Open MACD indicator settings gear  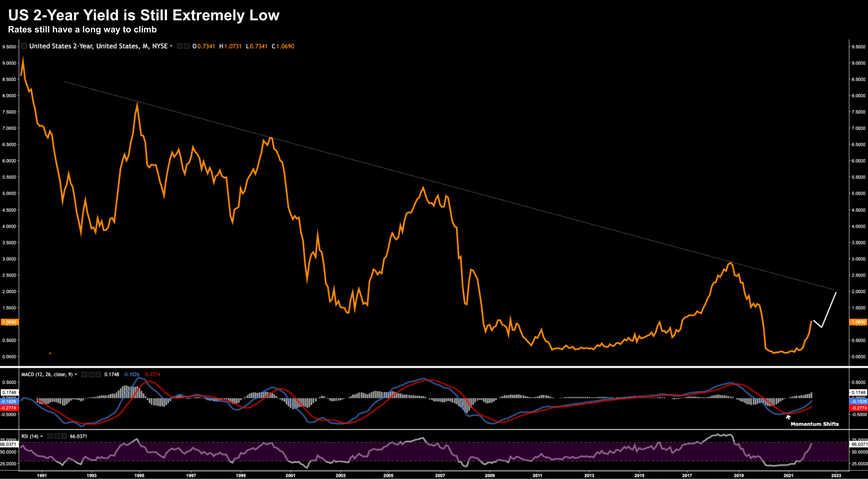[x=91, y=374]
